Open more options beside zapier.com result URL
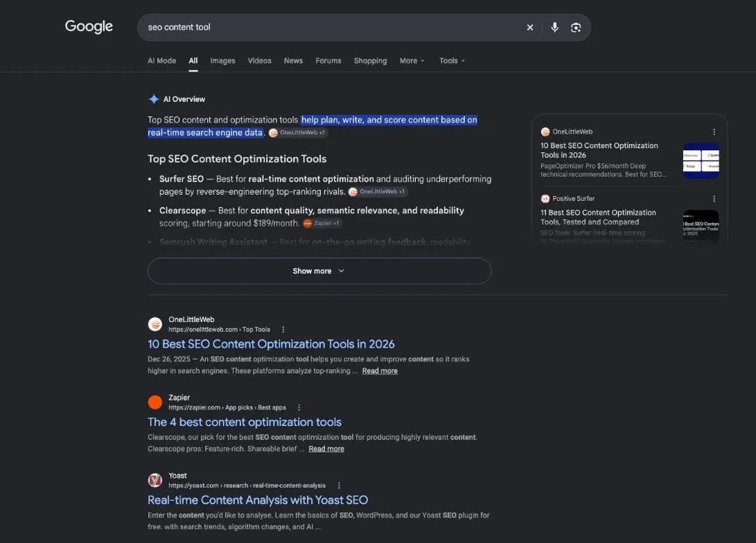 pos(299,408)
